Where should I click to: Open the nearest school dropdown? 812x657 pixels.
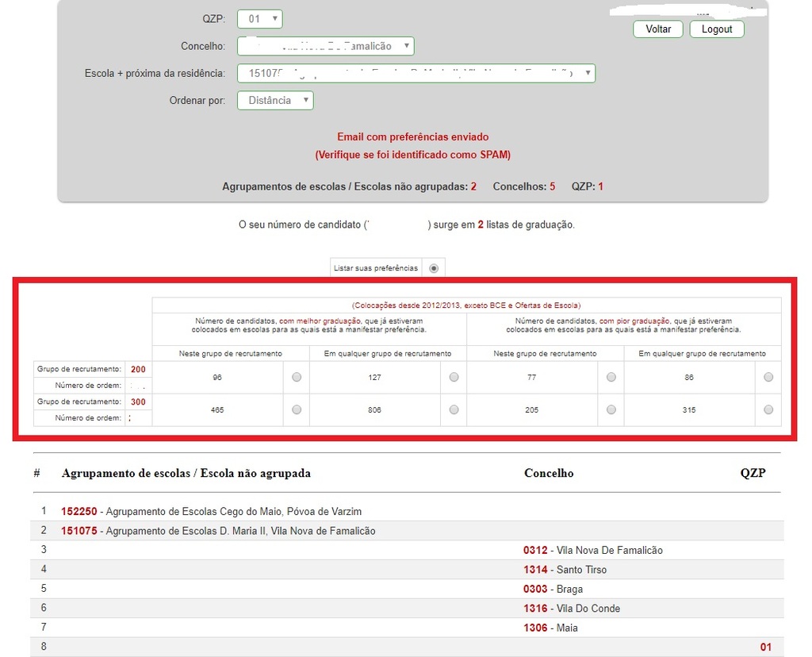[x=416, y=73]
